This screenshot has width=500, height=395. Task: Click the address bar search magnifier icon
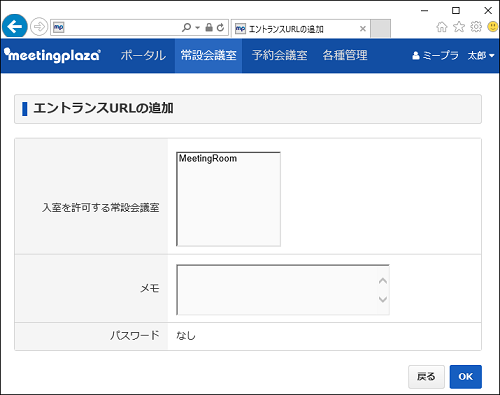pos(186,27)
